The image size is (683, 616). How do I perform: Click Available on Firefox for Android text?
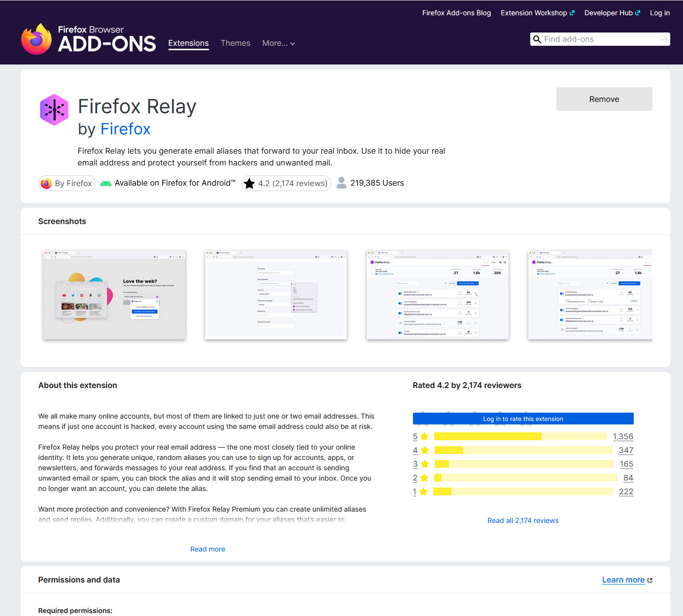175,183
